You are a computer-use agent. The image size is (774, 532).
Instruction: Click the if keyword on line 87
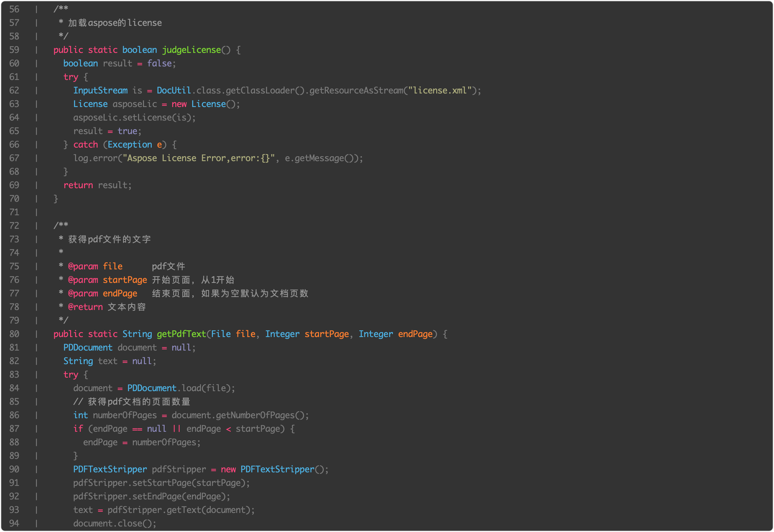(x=78, y=429)
